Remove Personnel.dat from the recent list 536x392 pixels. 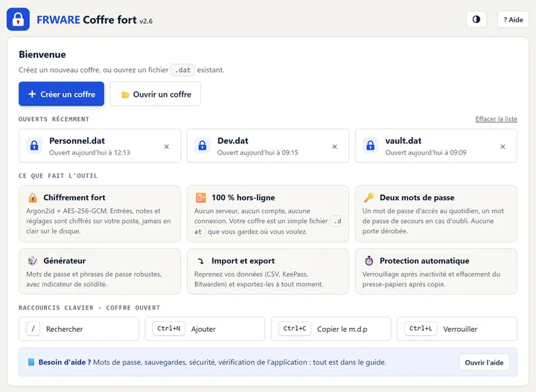167,147
